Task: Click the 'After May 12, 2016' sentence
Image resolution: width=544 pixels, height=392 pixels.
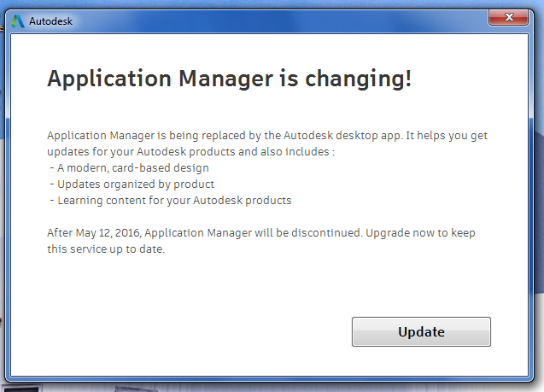Action: tap(261, 233)
